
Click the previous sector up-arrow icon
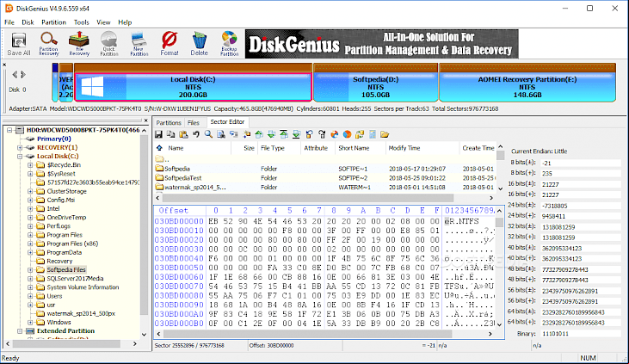(259, 134)
